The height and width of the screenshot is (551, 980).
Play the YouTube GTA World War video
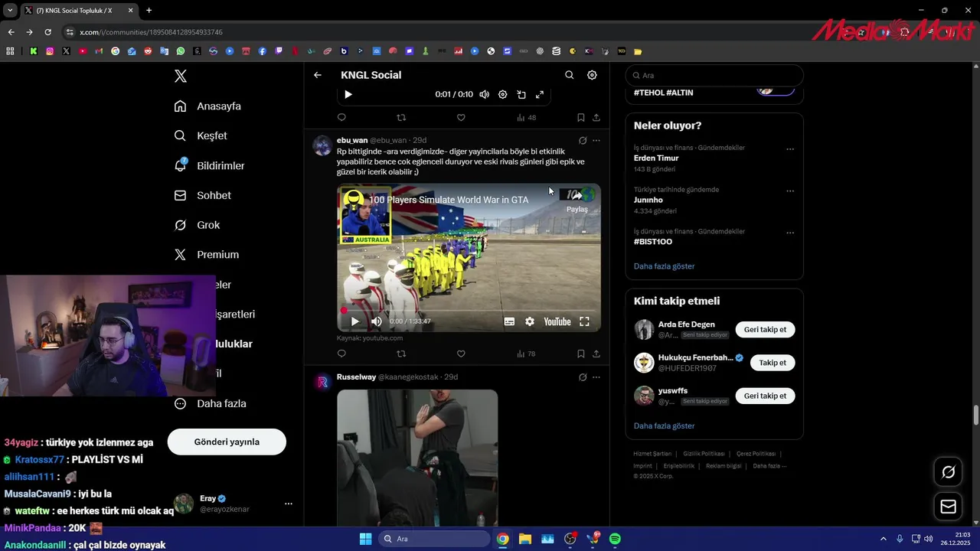[354, 322]
